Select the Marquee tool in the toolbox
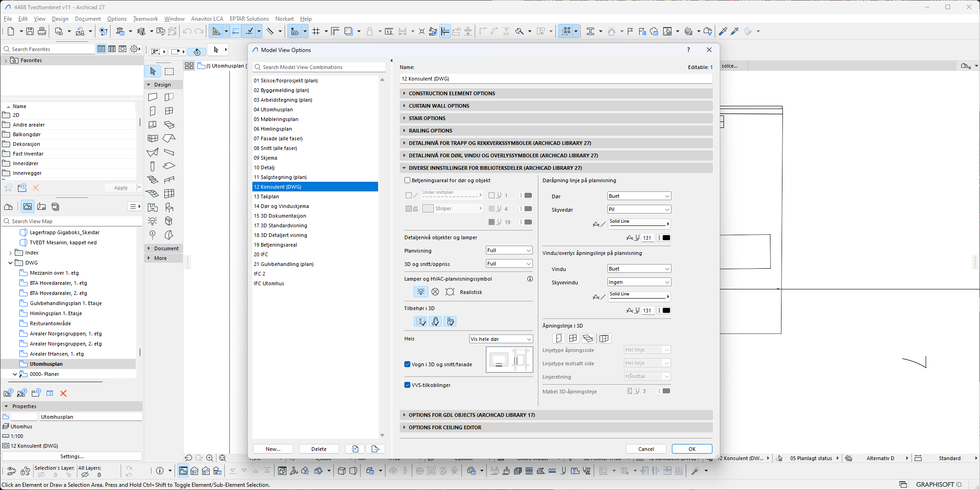 [169, 71]
